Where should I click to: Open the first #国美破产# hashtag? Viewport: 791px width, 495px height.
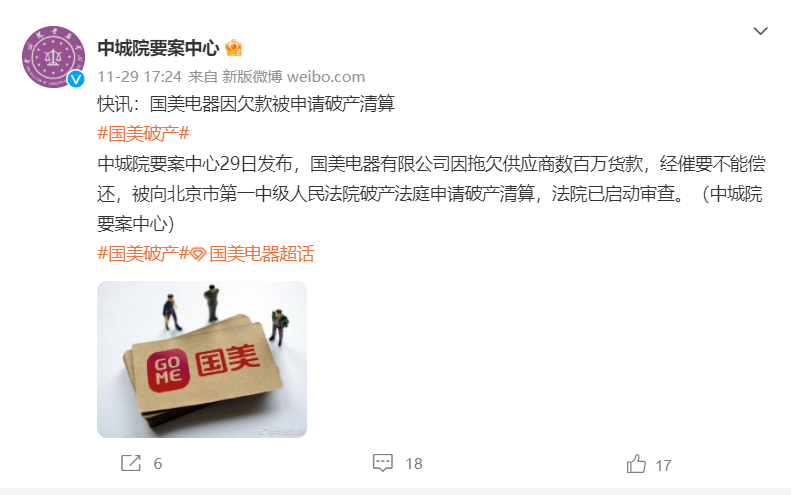143,134
